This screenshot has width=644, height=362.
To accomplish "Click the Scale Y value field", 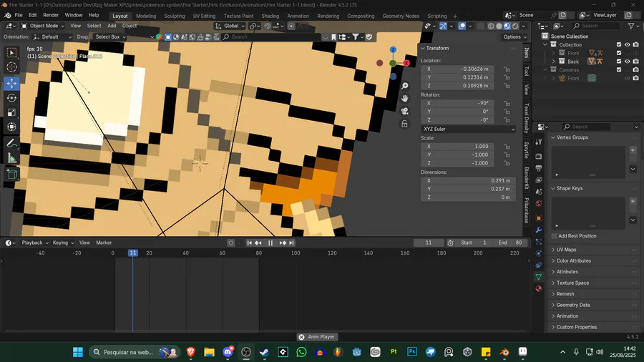I will 457,155.
